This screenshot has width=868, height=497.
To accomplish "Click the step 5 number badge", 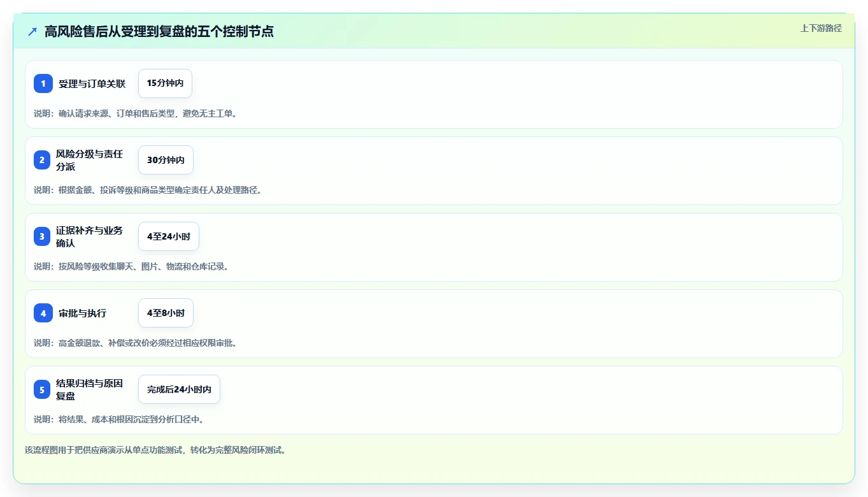I will (42, 389).
